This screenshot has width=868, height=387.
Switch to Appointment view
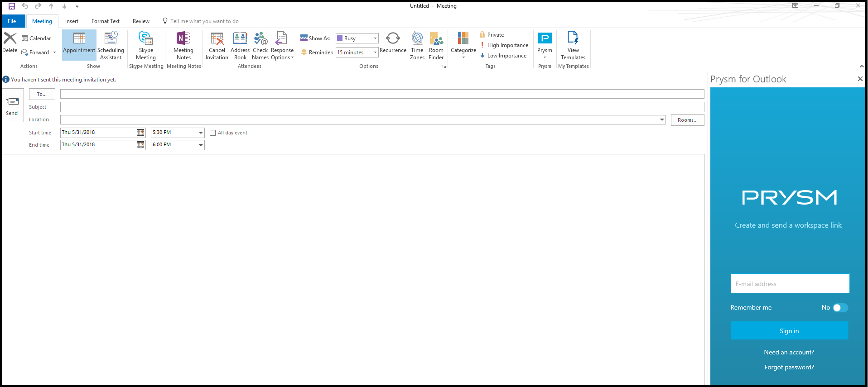point(79,45)
